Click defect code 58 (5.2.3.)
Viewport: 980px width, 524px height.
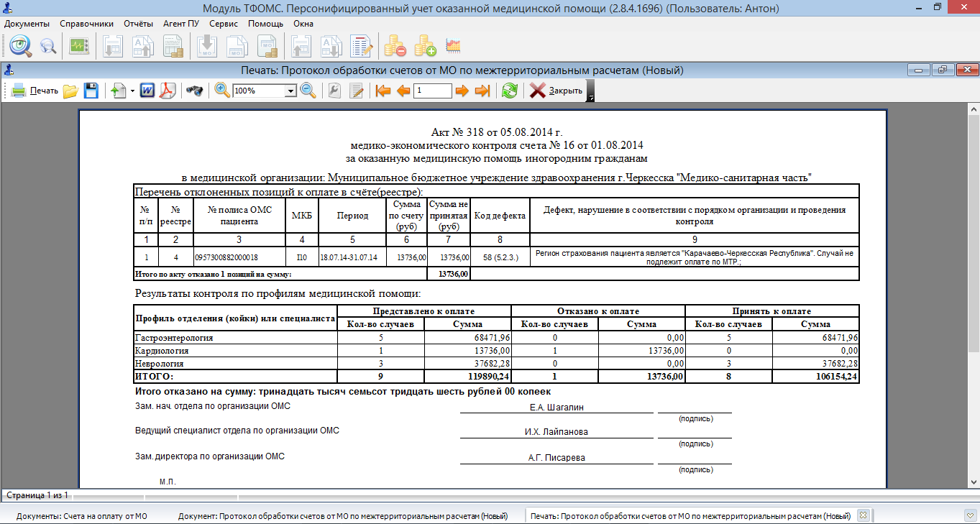point(500,257)
